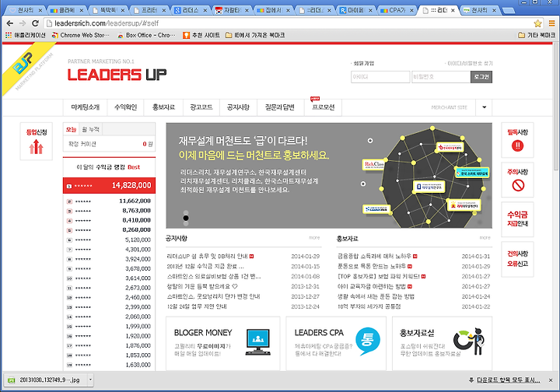Open the new tab button
Image resolution: width=560 pixels, height=392 pixels.
[x=508, y=10]
